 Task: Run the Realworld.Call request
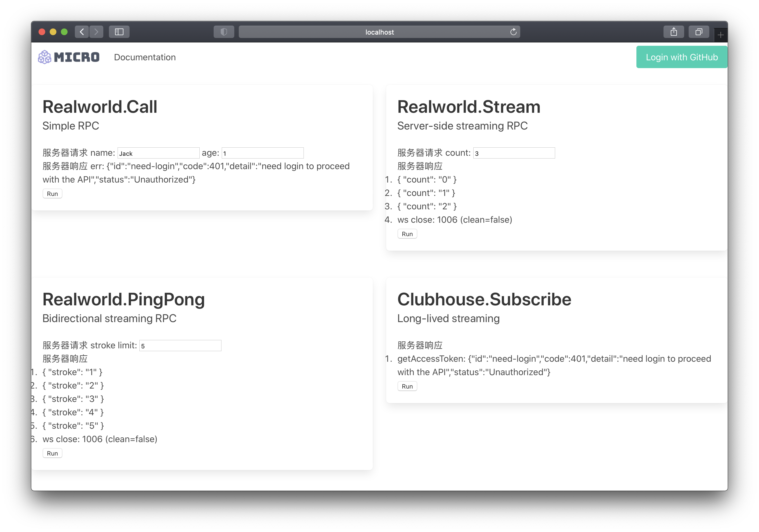point(52,194)
